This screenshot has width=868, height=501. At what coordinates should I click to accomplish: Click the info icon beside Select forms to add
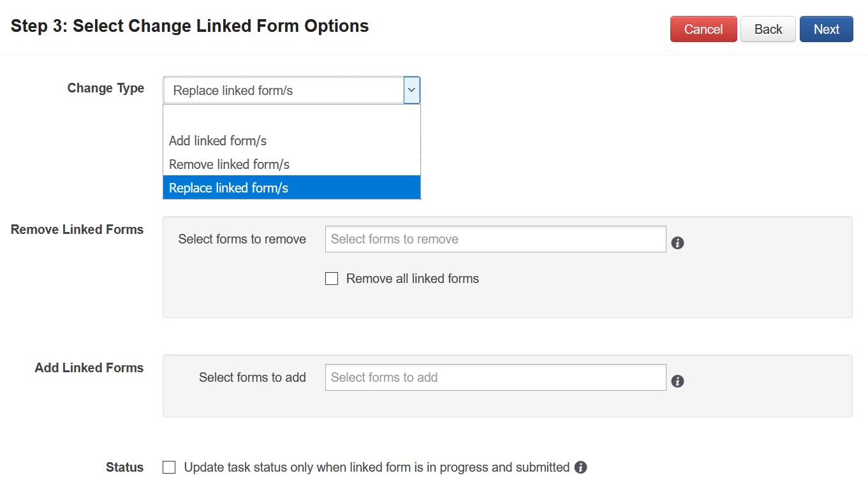678,381
